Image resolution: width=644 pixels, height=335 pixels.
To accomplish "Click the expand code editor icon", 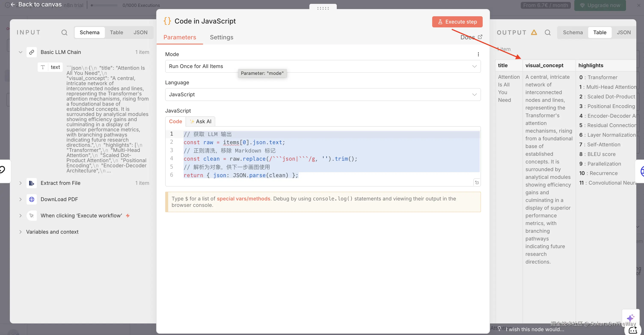I will pyautogui.click(x=477, y=182).
